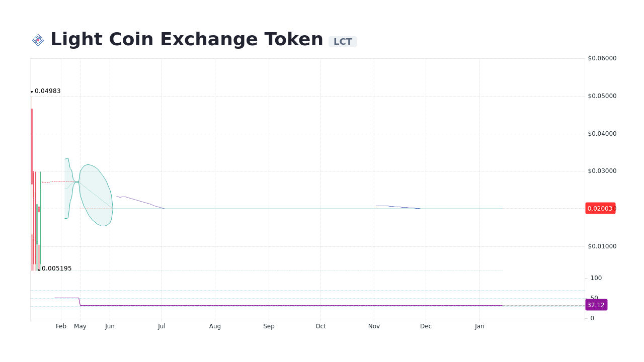Click the 0.04983 high price marker
The width and height of the screenshot is (644, 362).
pos(47,91)
